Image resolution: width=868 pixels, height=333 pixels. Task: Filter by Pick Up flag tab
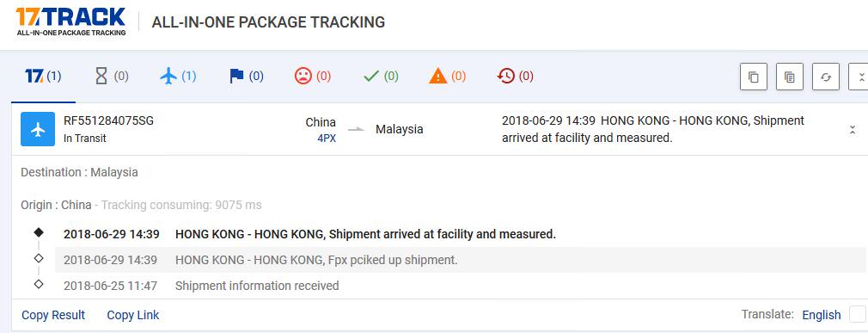(x=247, y=77)
